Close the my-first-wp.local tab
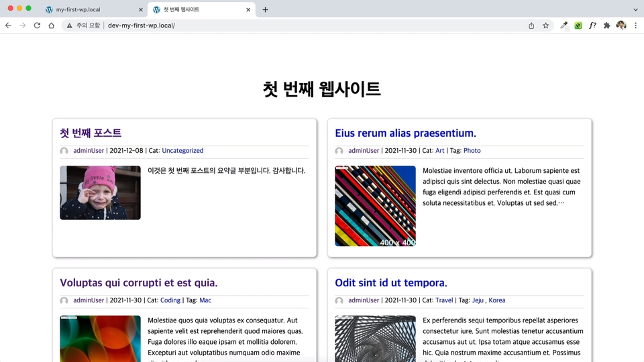The width and height of the screenshot is (644, 362). pyautogui.click(x=140, y=9)
